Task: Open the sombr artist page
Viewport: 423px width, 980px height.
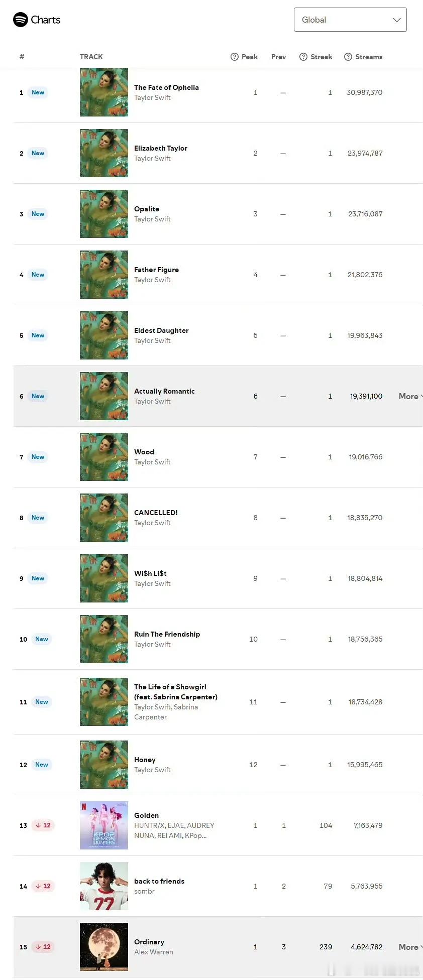Action: (144, 891)
